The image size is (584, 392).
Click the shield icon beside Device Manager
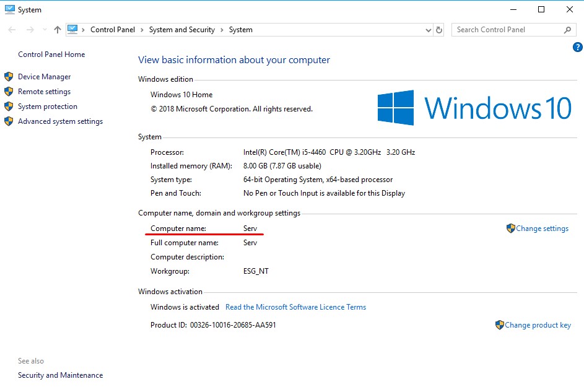click(9, 77)
